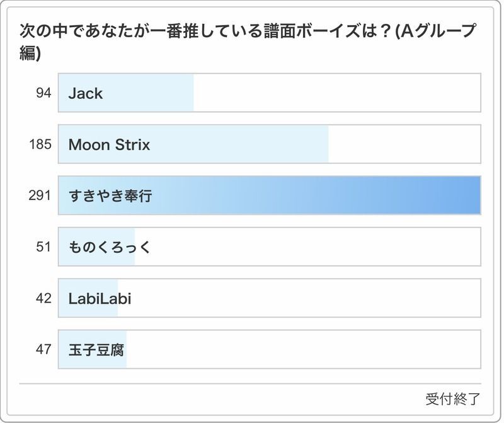504x423 pixels.
Task: Select the Moon Strix option label
Action: click(x=109, y=145)
